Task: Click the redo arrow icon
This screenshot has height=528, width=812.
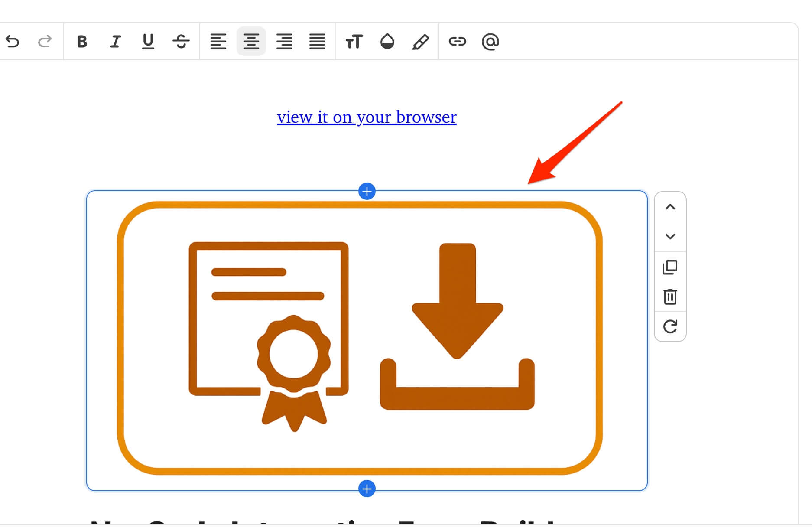Action: pyautogui.click(x=45, y=42)
